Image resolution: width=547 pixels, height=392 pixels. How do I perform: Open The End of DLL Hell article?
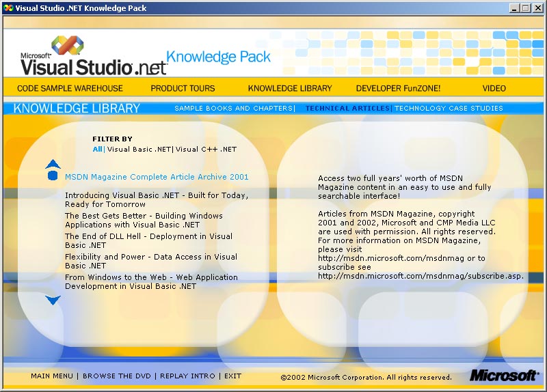148,241
